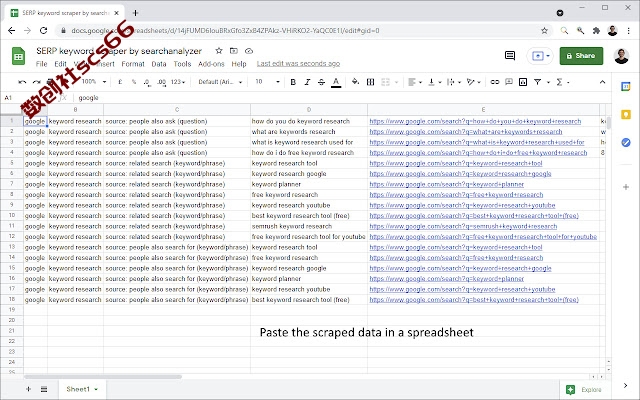Open the horizontal align dropdown
Image resolution: width=640 pixels, height=400 pixels.
point(415,82)
